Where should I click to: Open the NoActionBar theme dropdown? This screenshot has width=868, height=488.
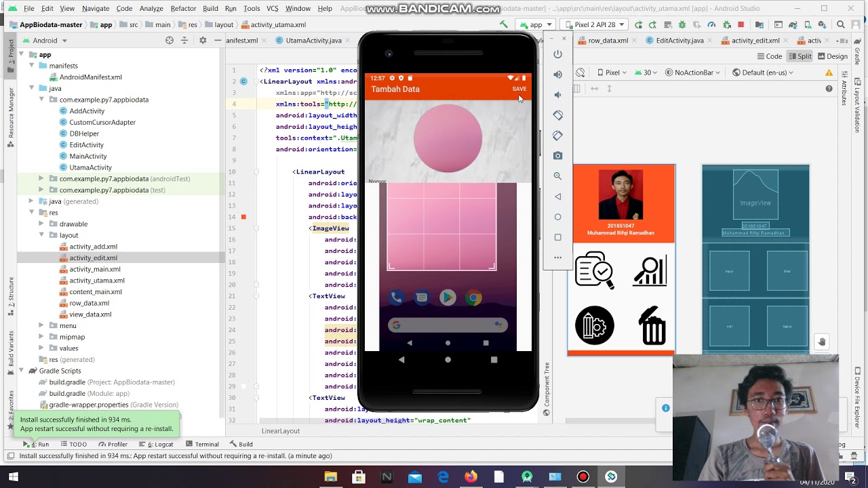pyautogui.click(x=692, y=73)
